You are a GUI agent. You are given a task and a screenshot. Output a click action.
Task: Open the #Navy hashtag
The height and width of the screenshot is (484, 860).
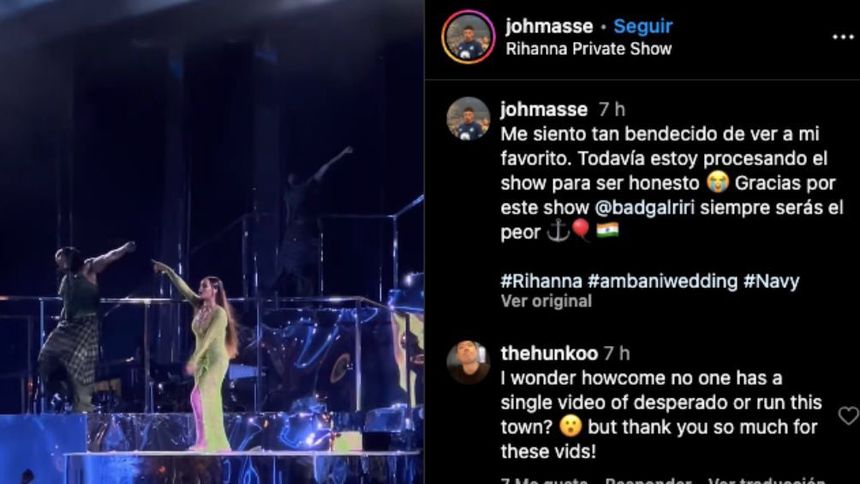771,281
